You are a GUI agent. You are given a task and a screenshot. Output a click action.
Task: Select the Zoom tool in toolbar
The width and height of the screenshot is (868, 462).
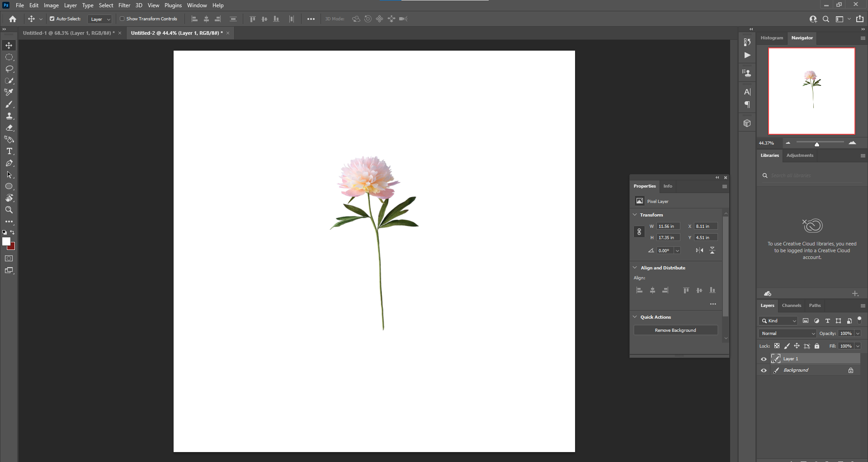[9, 210]
